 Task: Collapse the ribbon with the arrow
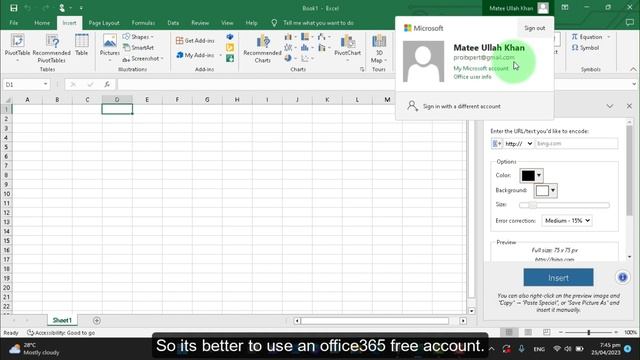tap(633, 69)
